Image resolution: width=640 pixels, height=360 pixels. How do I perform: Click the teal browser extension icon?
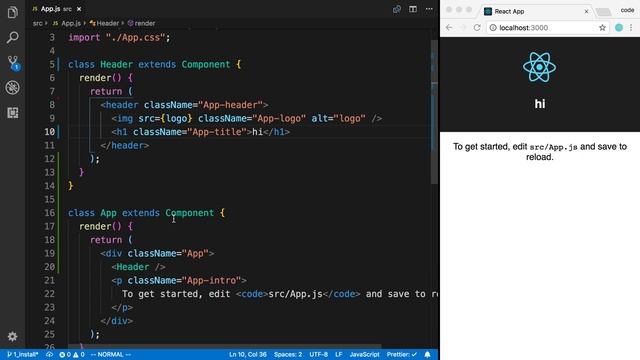(619, 27)
